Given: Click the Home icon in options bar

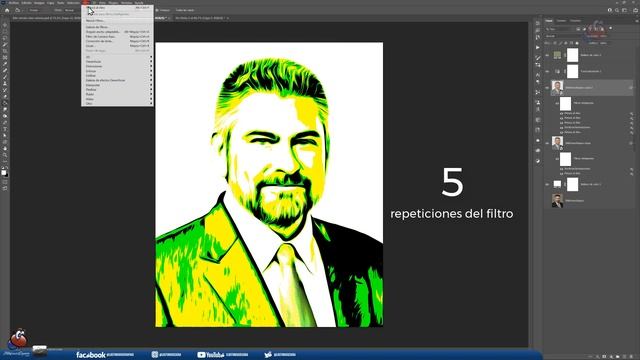Looking at the screenshot, I should 7,10.
